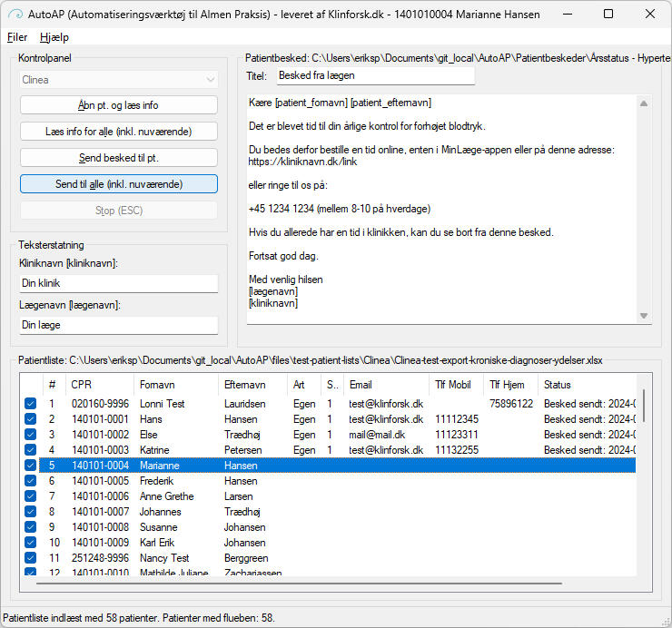
Task: Focus the Titel input field
Action: tap(374, 76)
